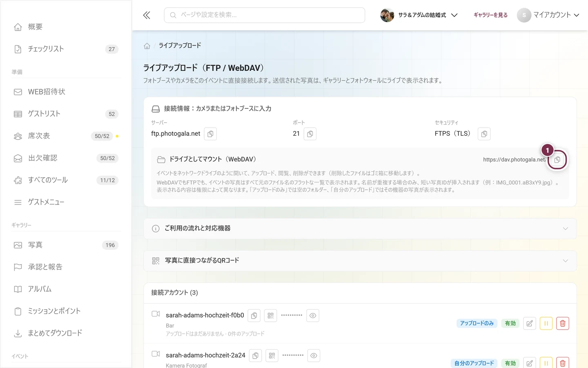The image size is (588, 368).
Task: Click the アップロードのみ permission badge
Action: 477,323
